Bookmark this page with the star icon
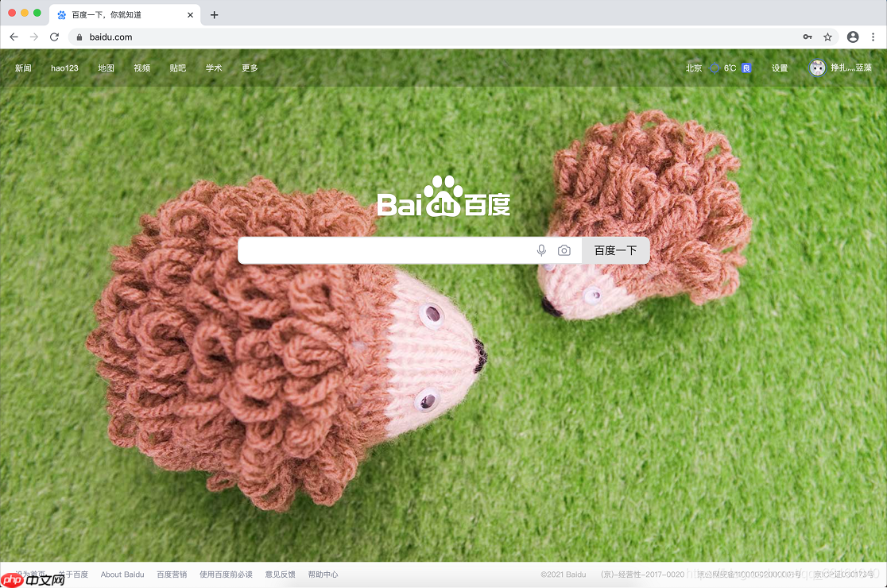 (827, 37)
